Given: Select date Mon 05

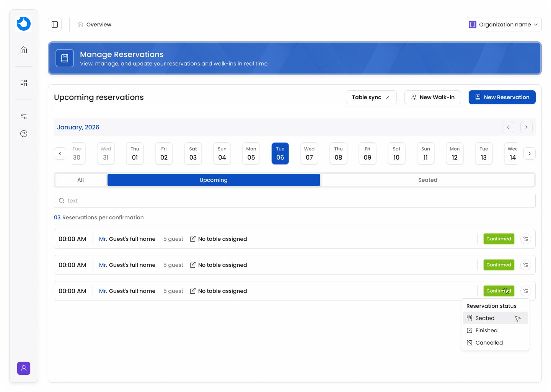Looking at the screenshot, I should pyautogui.click(x=251, y=154).
